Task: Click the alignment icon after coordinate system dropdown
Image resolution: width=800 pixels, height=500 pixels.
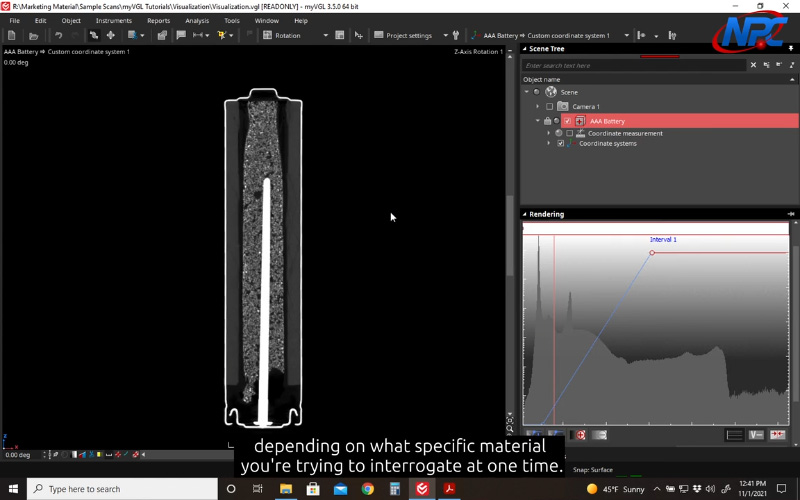Action: click(x=641, y=35)
